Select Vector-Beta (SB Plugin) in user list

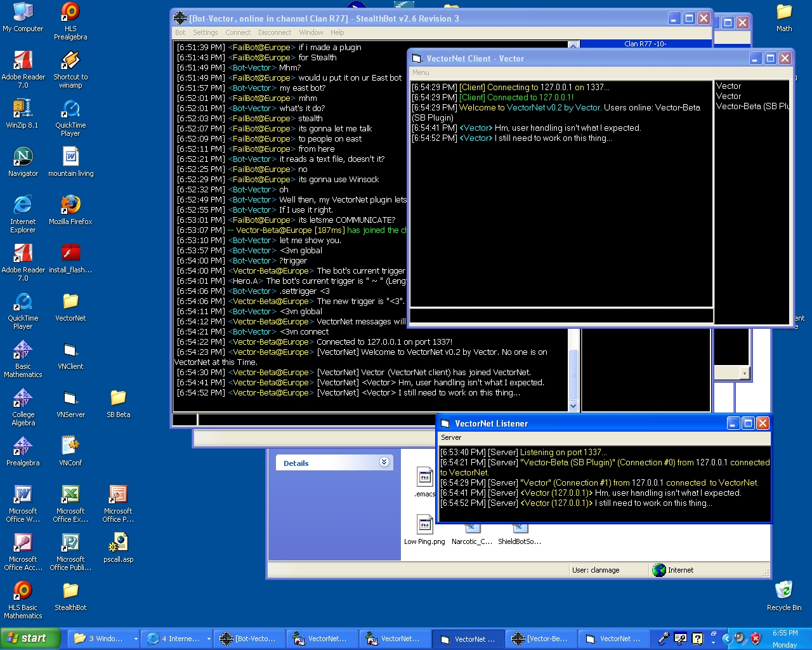coord(752,106)
